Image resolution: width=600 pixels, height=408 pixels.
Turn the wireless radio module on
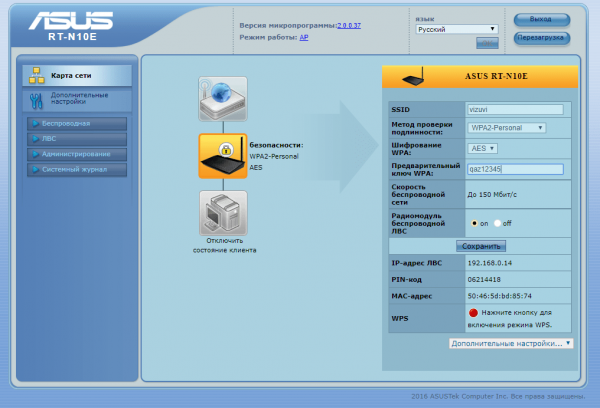click(474, 223)
